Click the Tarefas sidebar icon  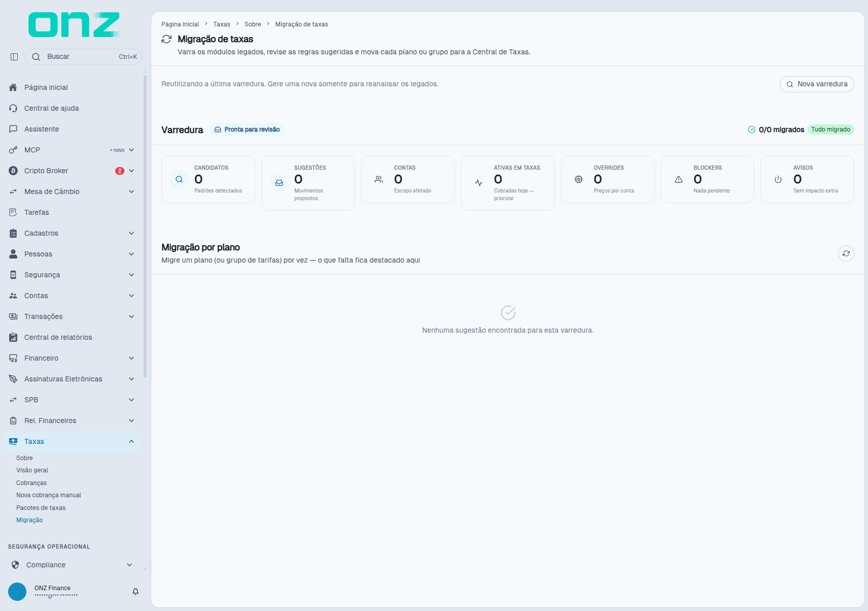click(x=13, y=212)
